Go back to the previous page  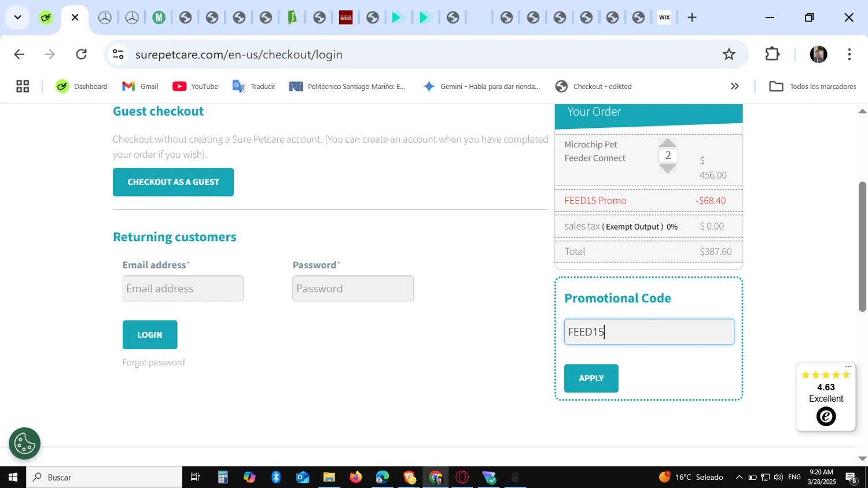pyautogui.click(x=19, y=54)
